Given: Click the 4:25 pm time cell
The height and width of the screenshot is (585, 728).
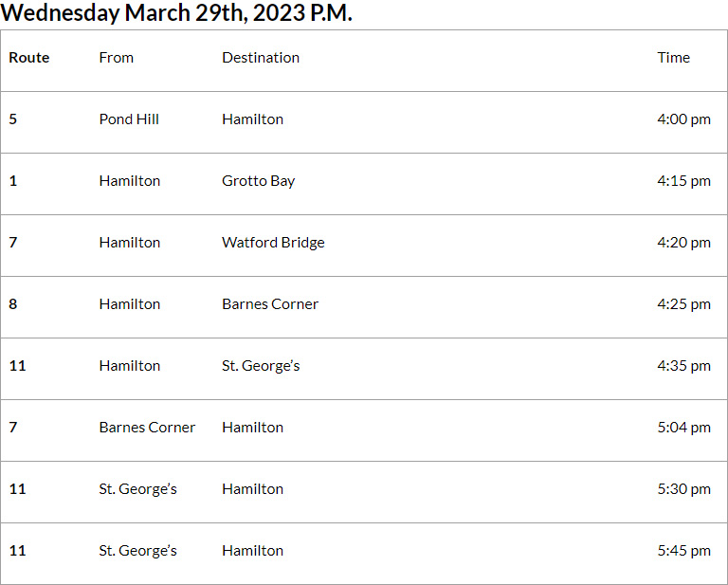Looking at the screenshot, I should [x=683, y=304].
